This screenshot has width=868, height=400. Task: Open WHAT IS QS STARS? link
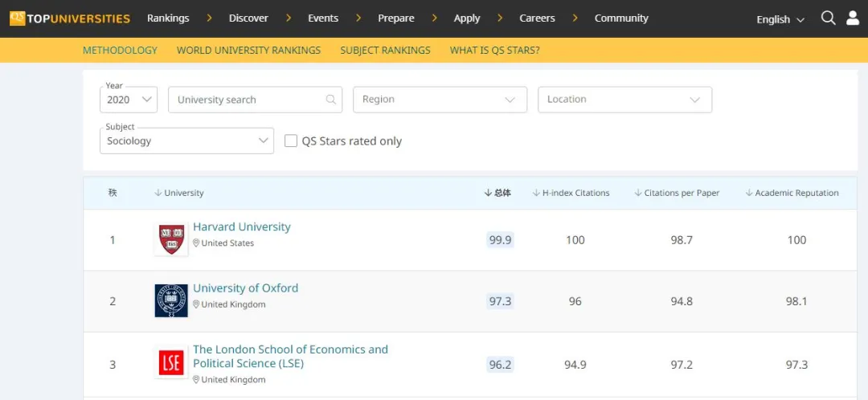494,51
